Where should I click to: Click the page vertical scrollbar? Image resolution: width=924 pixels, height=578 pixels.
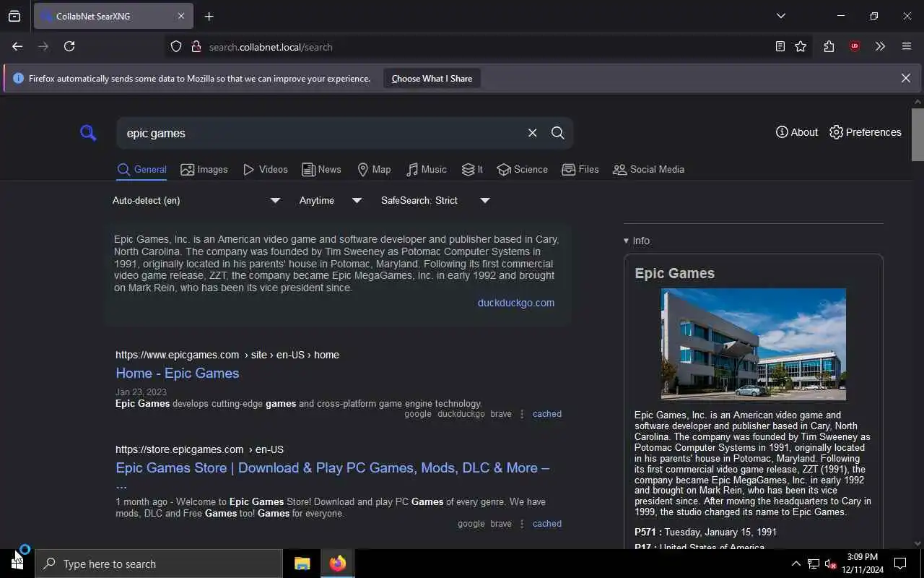[x=918, y=134]
